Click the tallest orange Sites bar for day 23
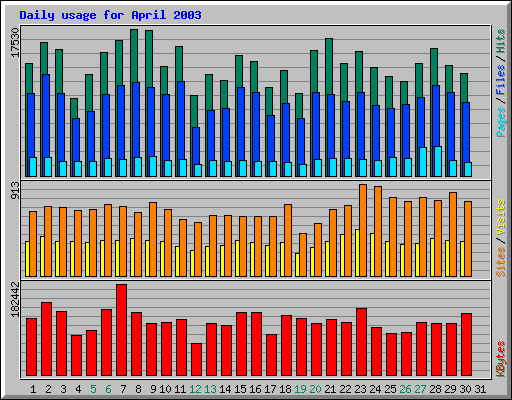Image resolution: width=512 pixels, height=400 pixels. pyautogui.click(x=363, y=230)
